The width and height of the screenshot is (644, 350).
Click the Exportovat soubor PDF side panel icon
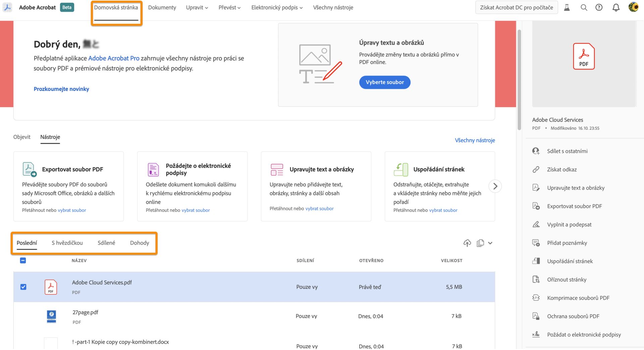click(x=536, y=206)
